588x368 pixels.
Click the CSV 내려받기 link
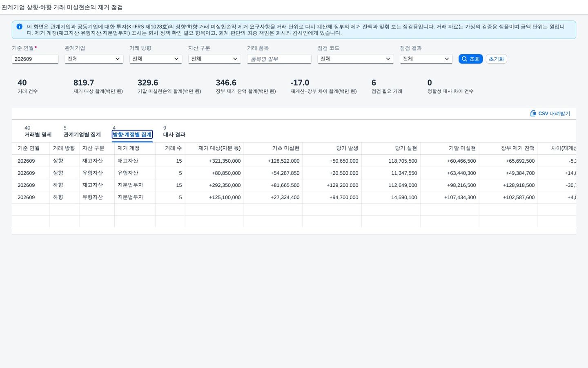(550, 113)
